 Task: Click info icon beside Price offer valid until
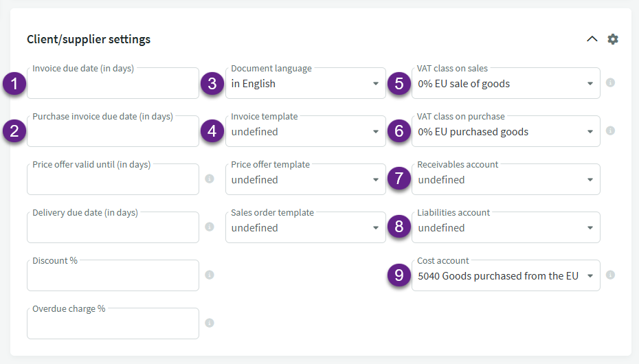(x=210, y=179)
